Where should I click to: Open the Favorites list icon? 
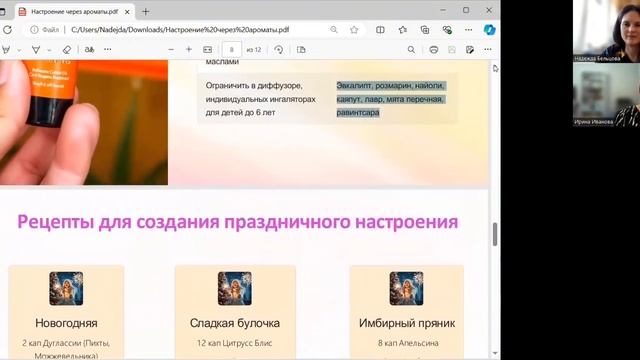402,30
